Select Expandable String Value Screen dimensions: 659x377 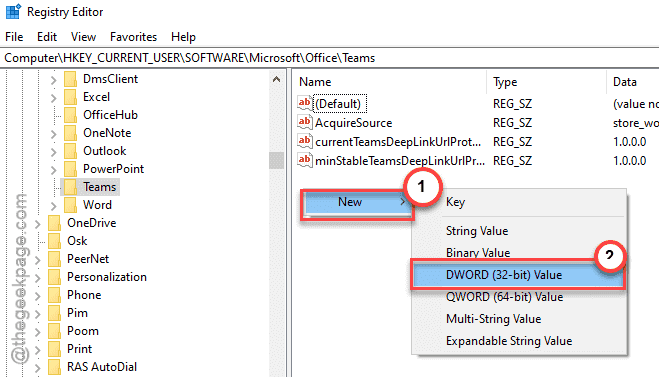(519, 340)
